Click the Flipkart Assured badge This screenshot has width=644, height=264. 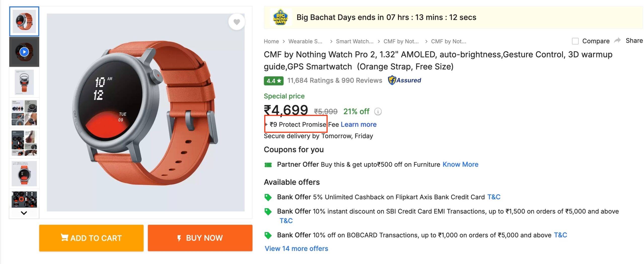tap(405, 80)
